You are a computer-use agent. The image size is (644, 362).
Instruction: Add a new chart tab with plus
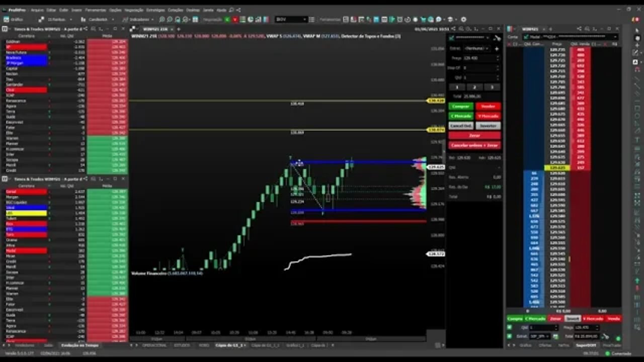[178, 29]
